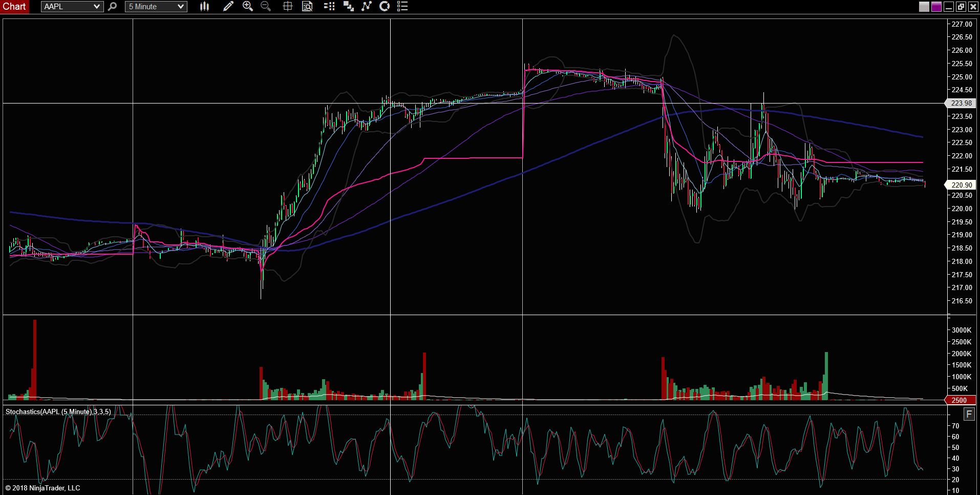Click the purple interval link swatch

936,7
